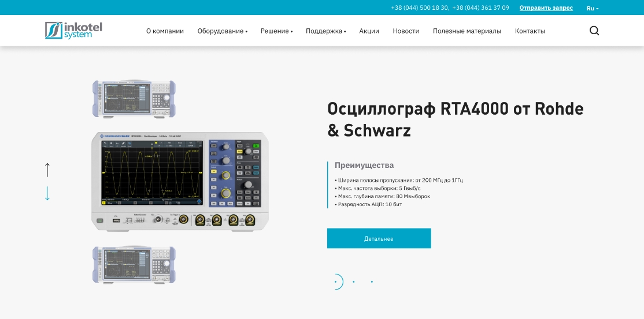
Task: Select the bottom oscilloscope thumbnail
Action: (x=134, y=265)
